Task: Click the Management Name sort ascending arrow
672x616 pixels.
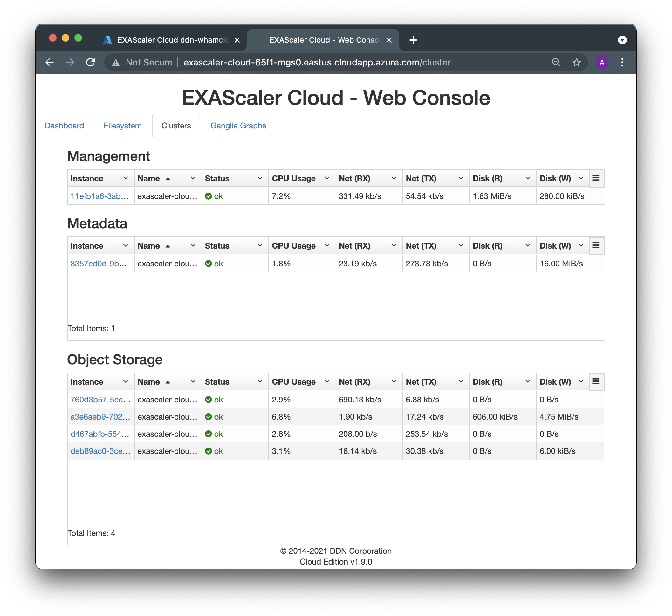Action: 168,179
